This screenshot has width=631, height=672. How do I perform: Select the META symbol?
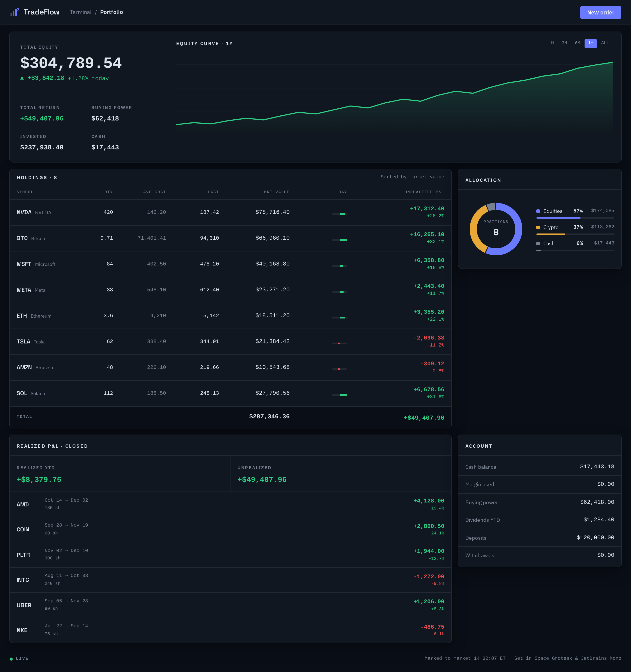24,290
